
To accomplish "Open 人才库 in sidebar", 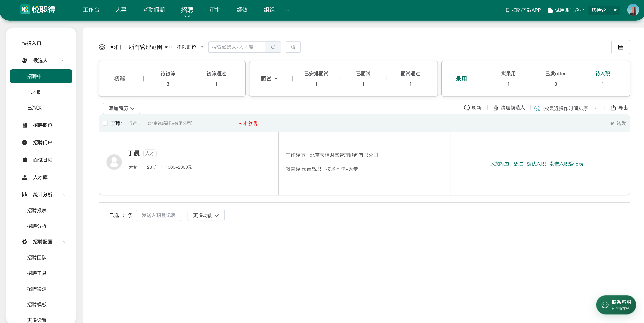I will pyautogui.click(x=40, y=177).
